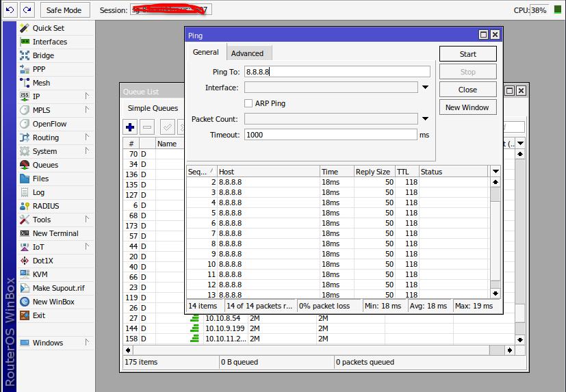Enable the ARP Ping checkbox
This screenshot has width=566, height=392.
pos(248,103)
